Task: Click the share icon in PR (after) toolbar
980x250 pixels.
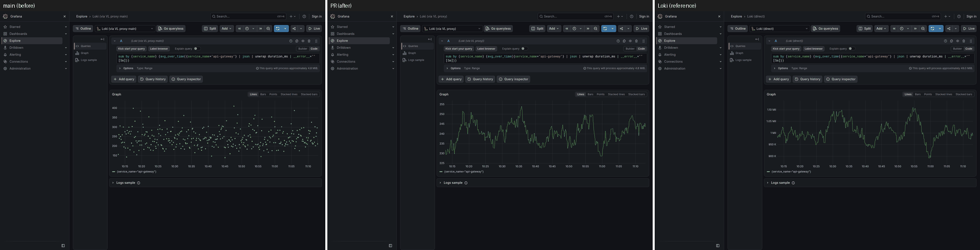Action: pyautogui.click(x=621, y=29)
